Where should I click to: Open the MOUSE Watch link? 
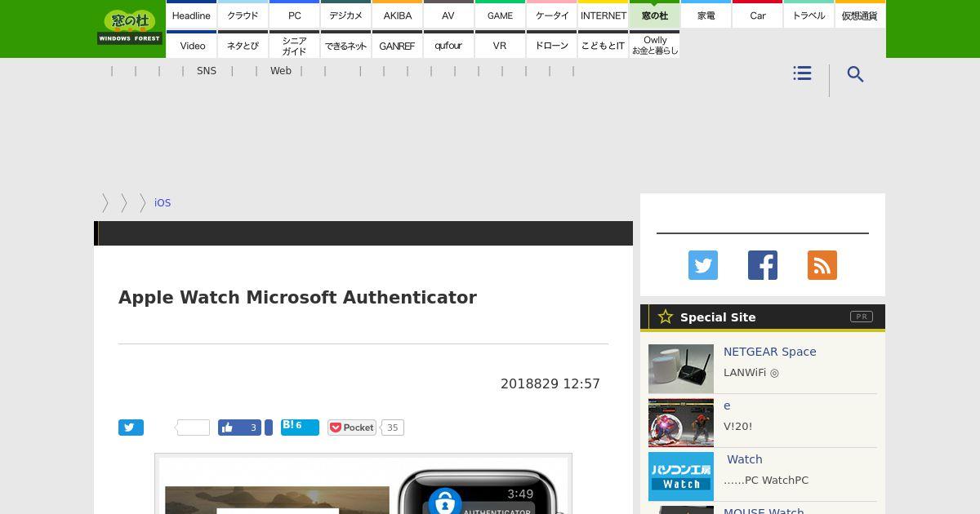point(764,512)
